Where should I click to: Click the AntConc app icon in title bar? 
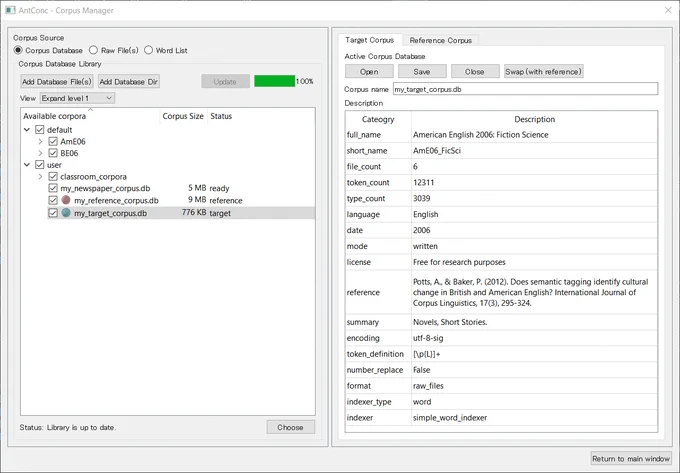tap(10, 10)
